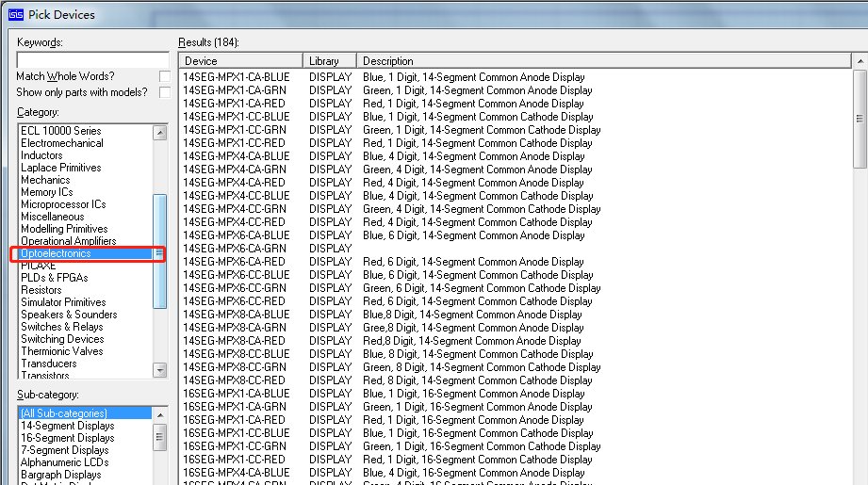
Task: Select Optoelectronics in the Category list
Action: pyautogui.click(x=57, y=253)
